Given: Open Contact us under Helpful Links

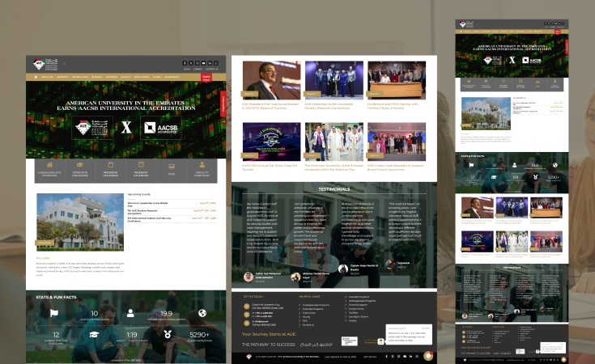Looking at the screenshot, I should coord(308,325).
